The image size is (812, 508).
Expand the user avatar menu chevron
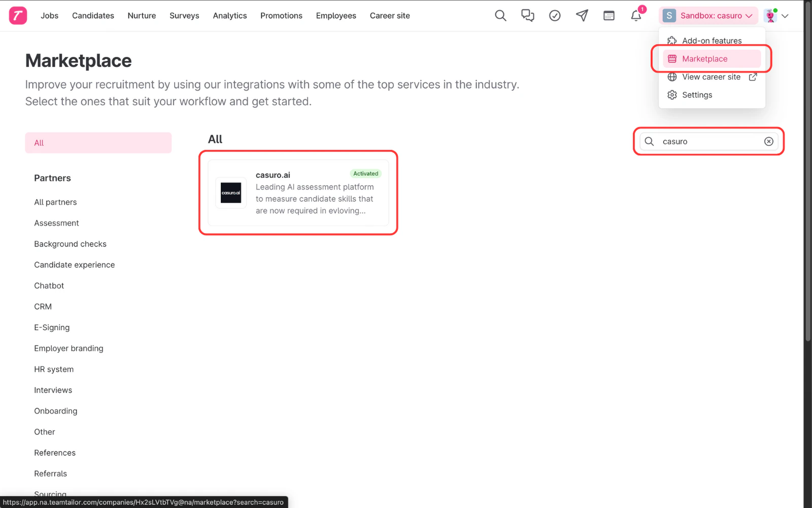click(785, 16)
